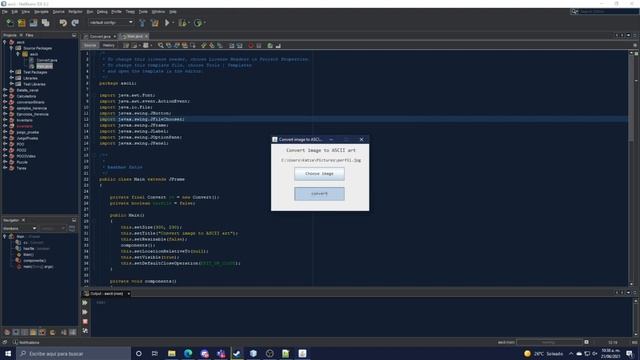Switch editor to History view
The width and height of the screenshot is (640, 360).
coord(109,45)
